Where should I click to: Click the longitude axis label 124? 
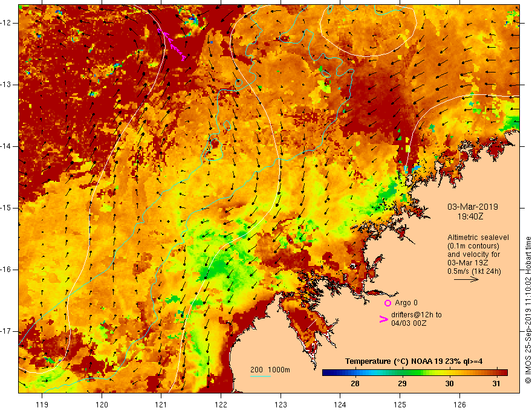click(340, 404)
